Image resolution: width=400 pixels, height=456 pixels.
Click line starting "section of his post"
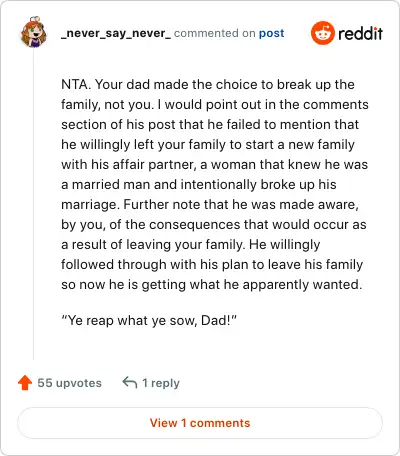pyautogui.click(x=210, y=124)
